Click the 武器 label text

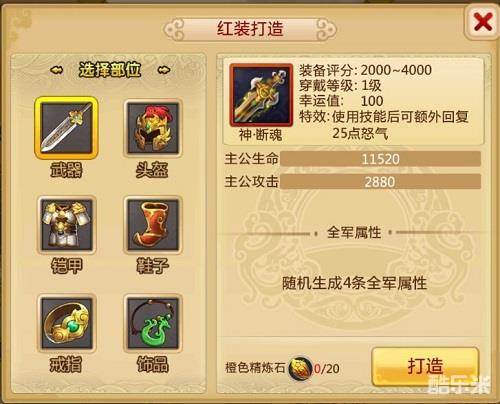pos(66,170)
